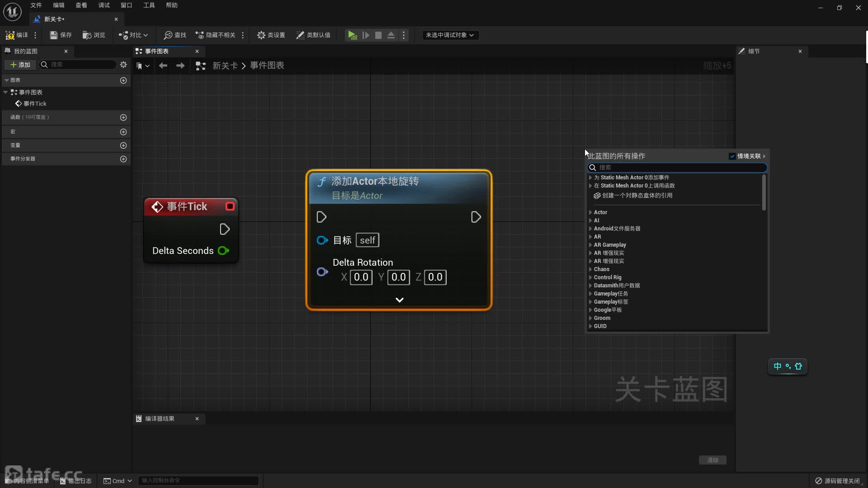Click Browse (浏览) toolbar button
The height and width of the screenshot is (488, 868).
tap(94, 35)
